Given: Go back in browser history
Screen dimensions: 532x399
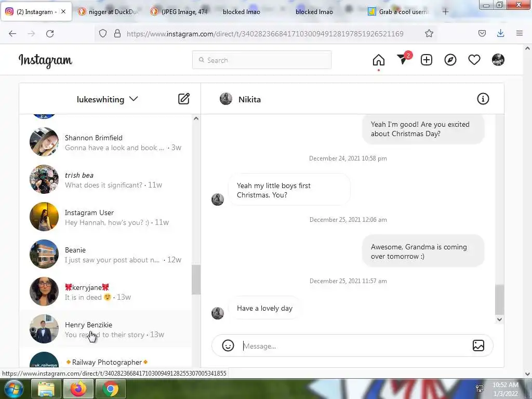Looking at the screenshot, I should tap(12, 33).
